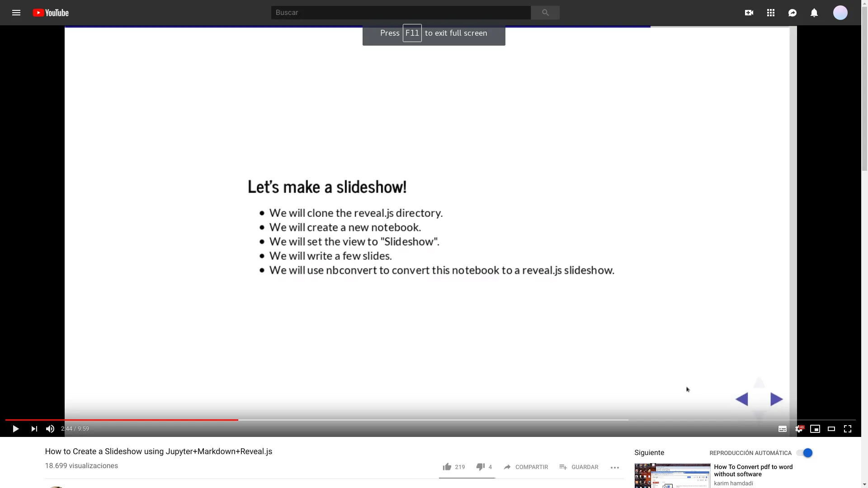Image resolution: width=868 pixels, height=488 pixels.
Task: Switch to miniplayer mode
Action: pyautogui.click(x=815, y=429)
